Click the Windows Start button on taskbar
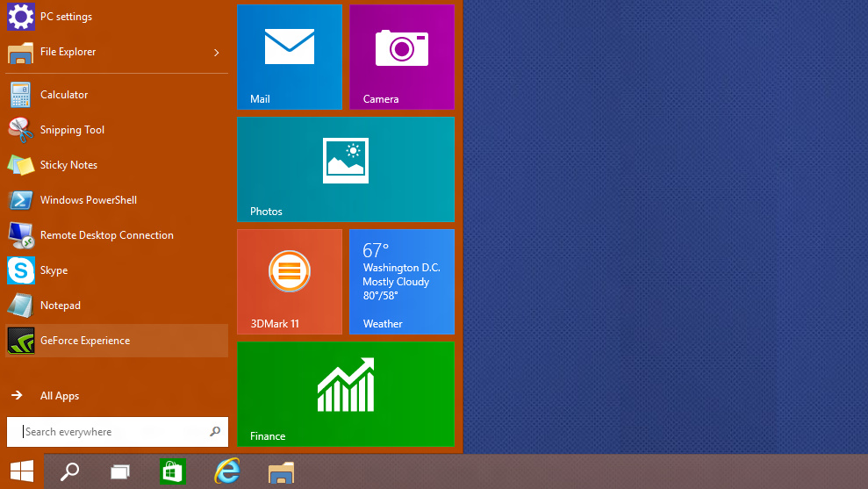Image resolution: width=868 pixels, height=489 pixels. 22,471
